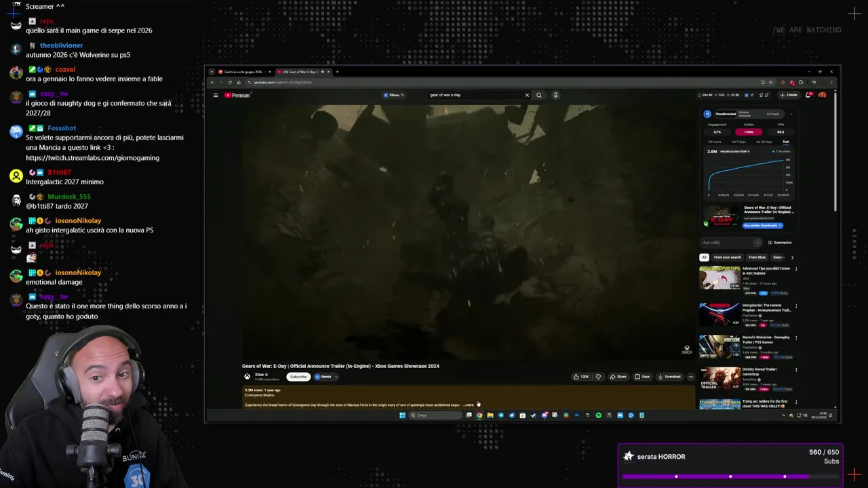Collapse the vidIQ stats panel chevron
Viewport: 868px width, 488px height.
tap(791, 114)
